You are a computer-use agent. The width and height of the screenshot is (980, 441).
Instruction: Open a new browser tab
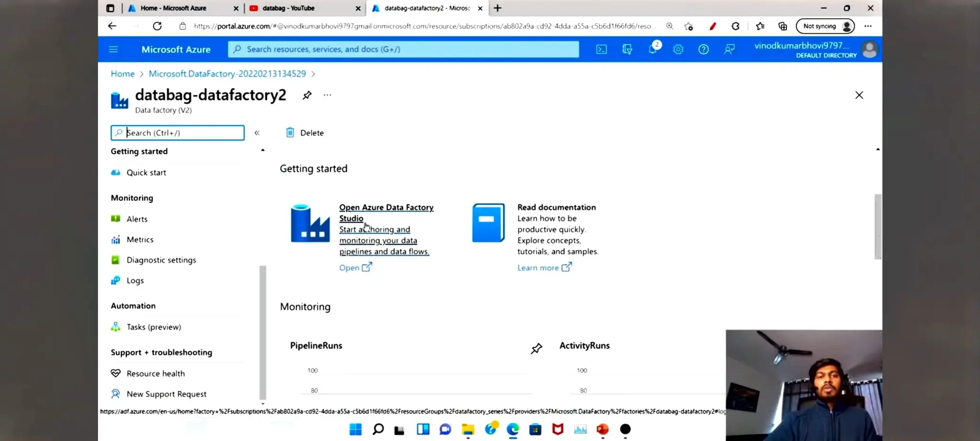(x=498, y=8)
